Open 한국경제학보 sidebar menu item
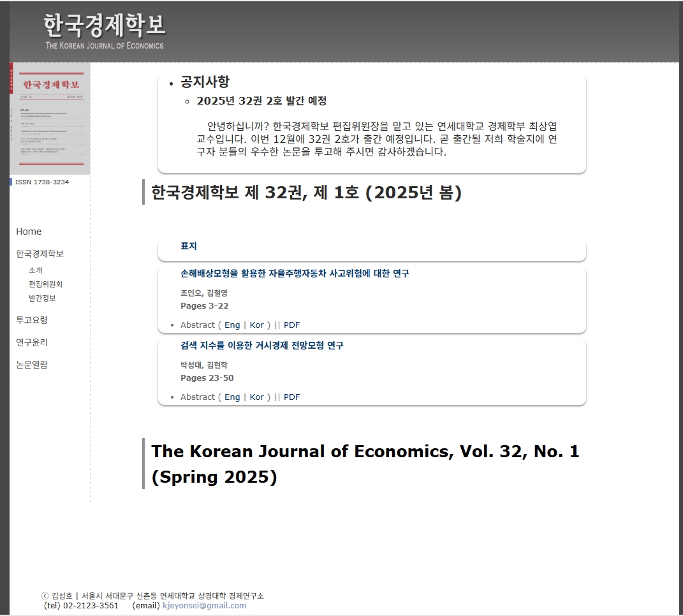The width and height of the screenshot is (683, 616). (40, 254)
